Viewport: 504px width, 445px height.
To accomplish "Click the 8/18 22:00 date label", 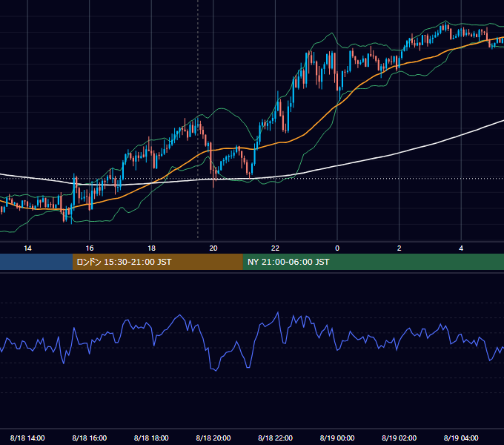I will click(x=275, y=438).
